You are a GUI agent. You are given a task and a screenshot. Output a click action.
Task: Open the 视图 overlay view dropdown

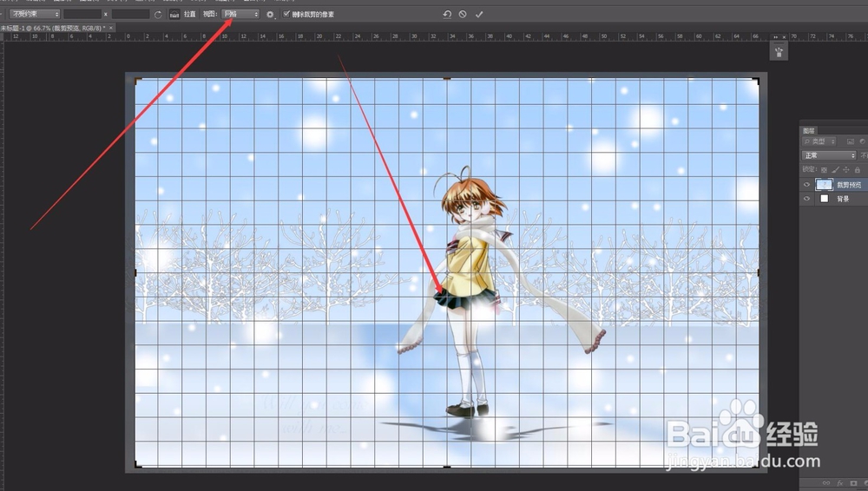240,14
